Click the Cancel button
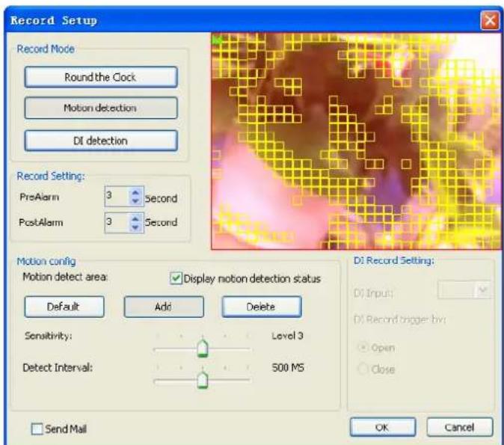The height and width of the screenshot is (445, 504). pyautogui.click(x=460, y=427)
